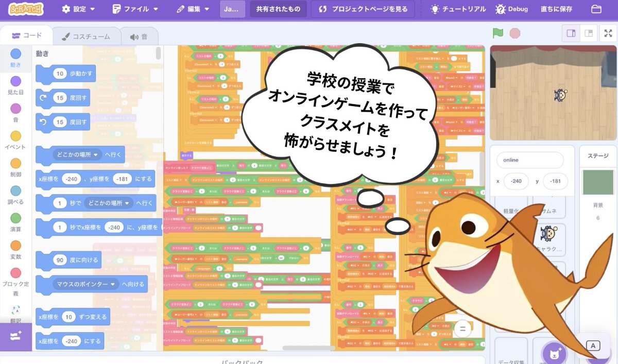Open the バックパック backpack panel
The height and width of the screenshot is (364, 618).
click(242, 360)
